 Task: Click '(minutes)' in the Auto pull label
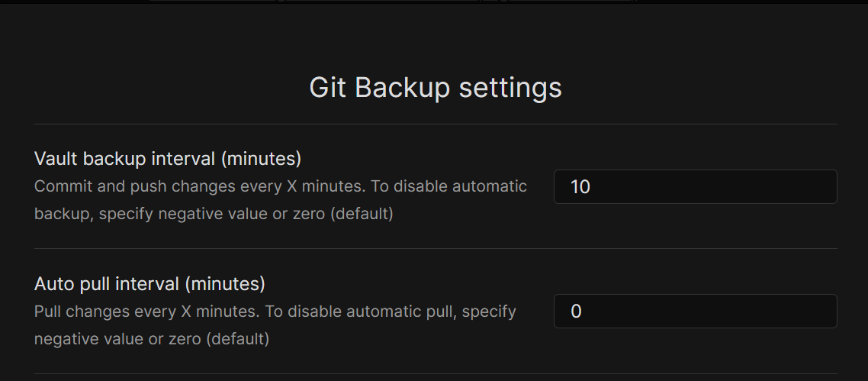pos(225,284)
